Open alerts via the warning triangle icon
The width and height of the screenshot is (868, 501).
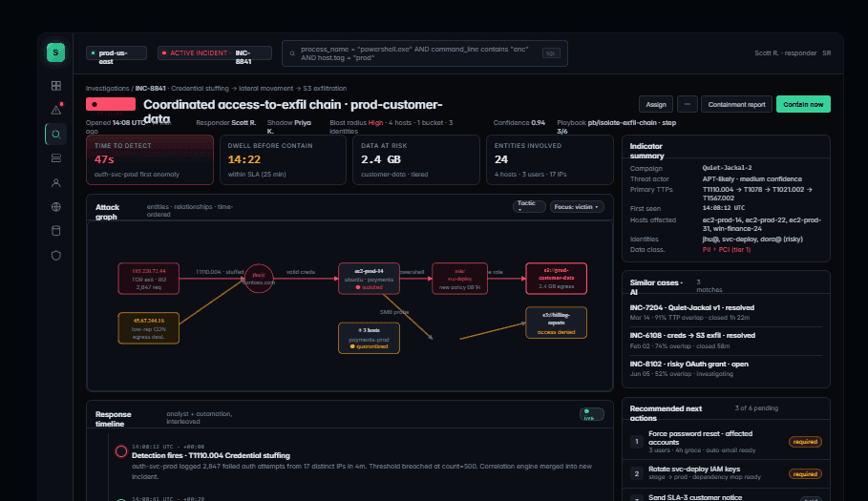[56, 110]
